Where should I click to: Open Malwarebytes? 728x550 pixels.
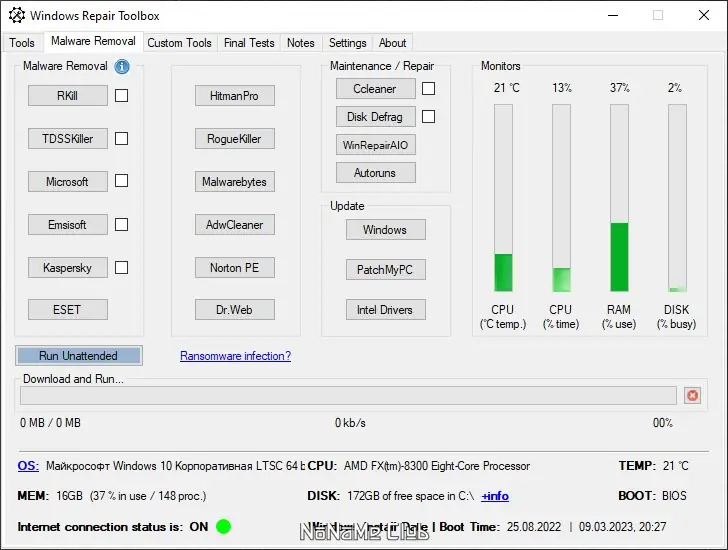pos(234,181)
